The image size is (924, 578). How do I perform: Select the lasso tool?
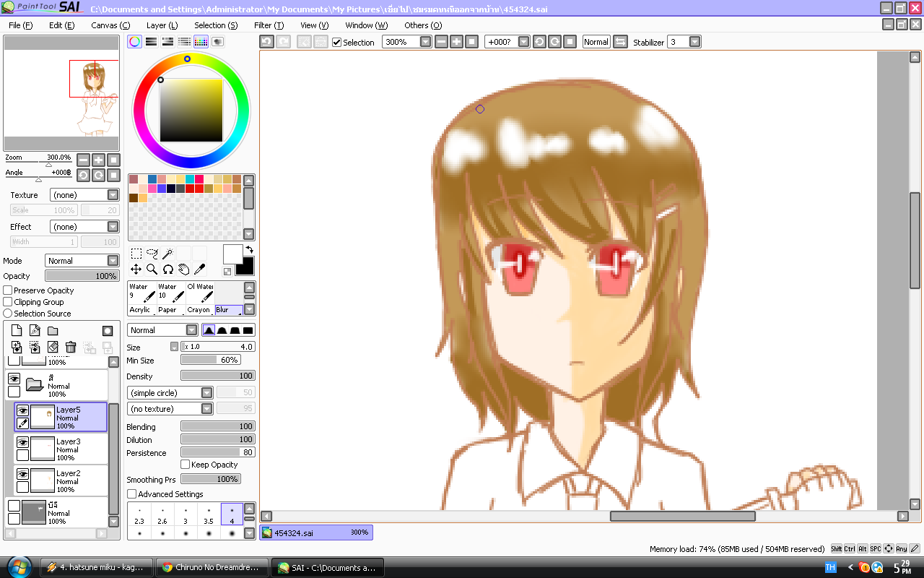pyautogui.click(x=152, y=254)
